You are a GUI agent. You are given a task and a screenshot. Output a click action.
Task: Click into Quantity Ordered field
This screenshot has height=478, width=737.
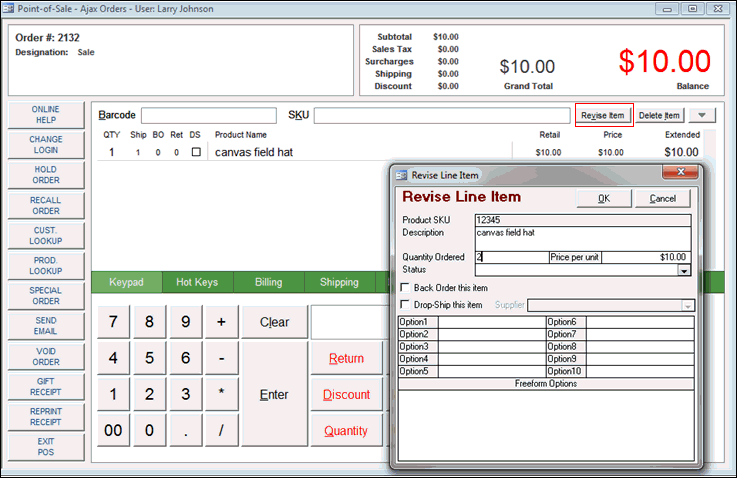(510, 257)
